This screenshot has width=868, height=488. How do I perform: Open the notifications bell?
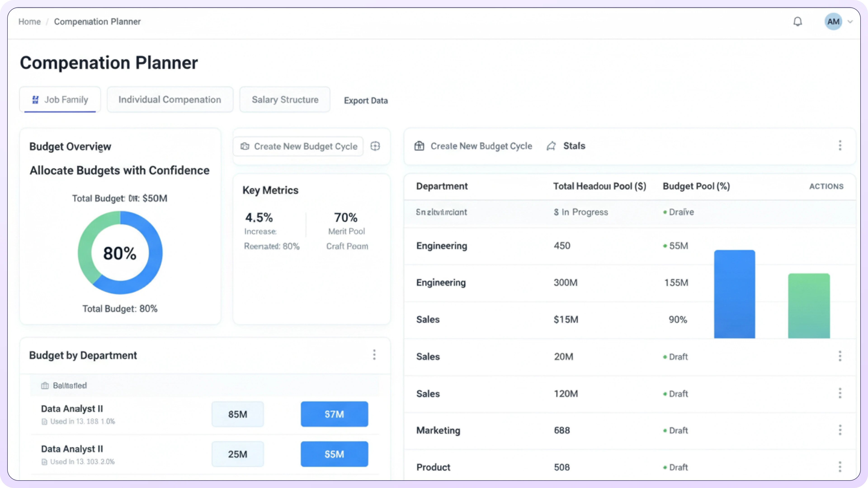pyautogui.click(x=797, y=22)
